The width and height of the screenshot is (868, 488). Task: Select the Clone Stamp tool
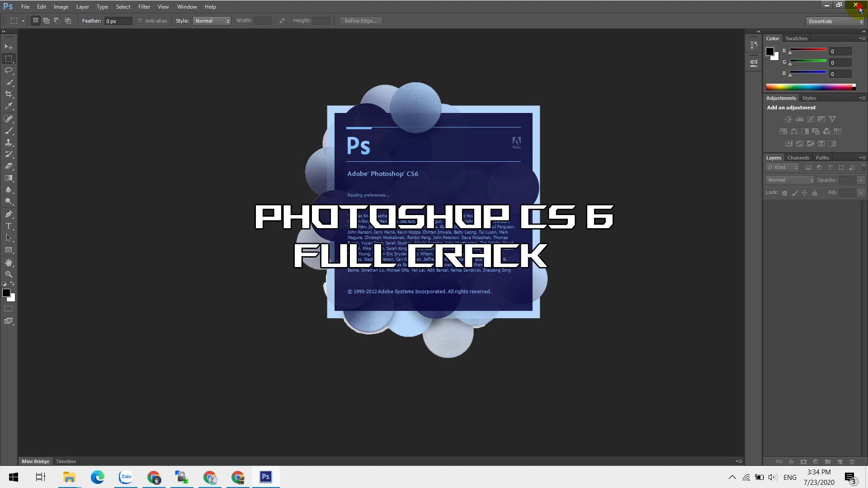click(9, 142)
